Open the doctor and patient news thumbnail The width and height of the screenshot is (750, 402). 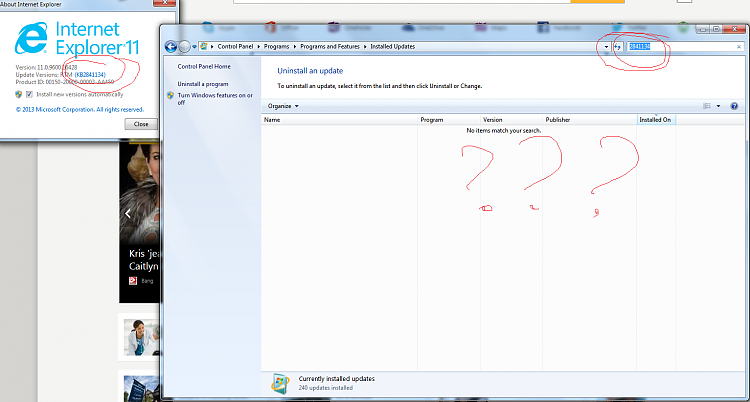point(142,337)
